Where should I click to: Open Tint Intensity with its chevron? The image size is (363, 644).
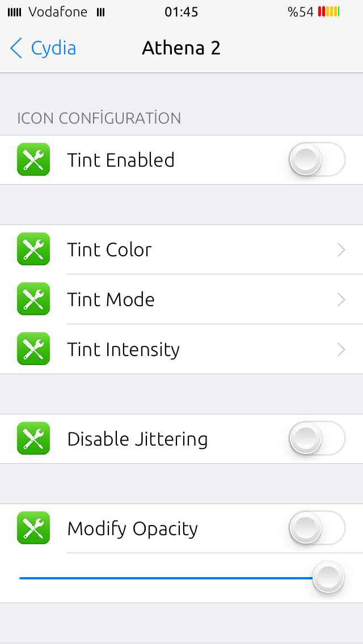341,350
